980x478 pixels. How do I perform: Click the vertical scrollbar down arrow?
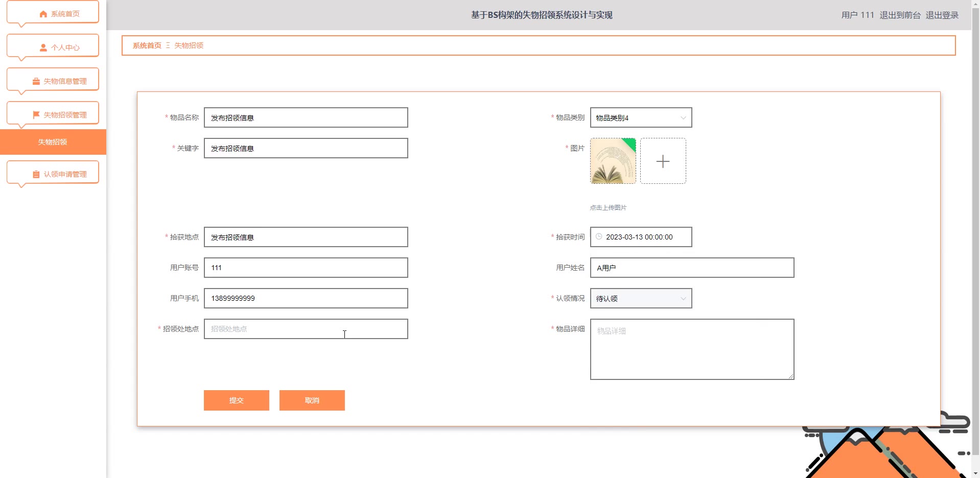pyautogui.click(x=975, y=473)
